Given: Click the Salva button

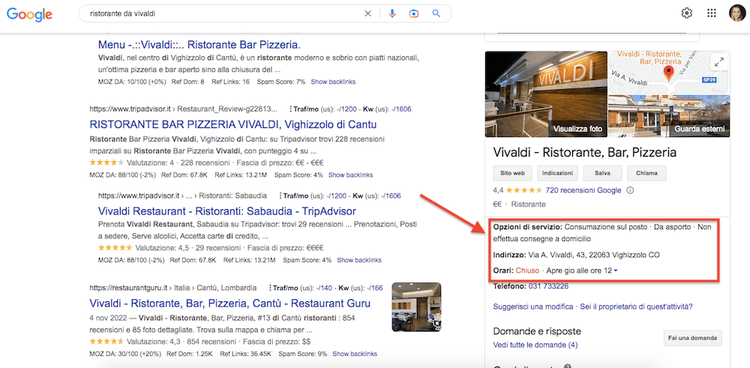Looking at the screenshot, I should pyautogui.click(x=603, y=173).
